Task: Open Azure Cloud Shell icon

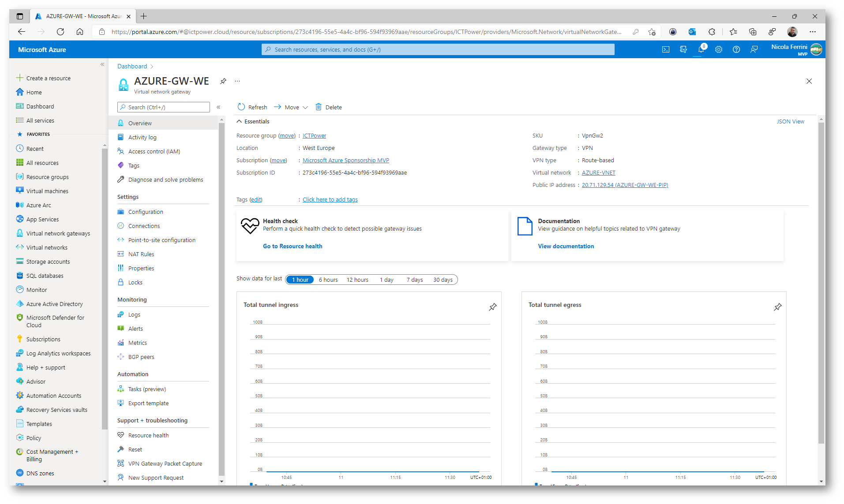Action: pos(666,49)
